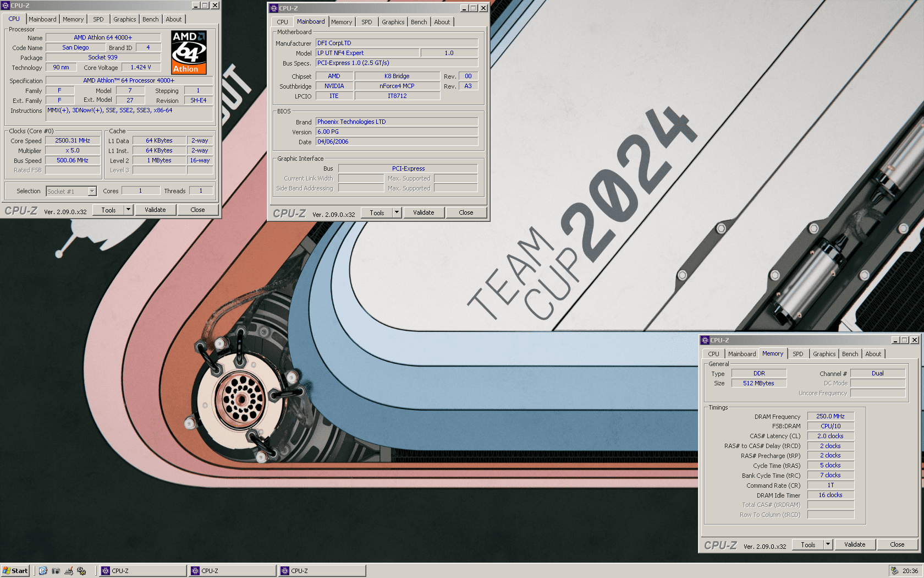Open the Graphics tab in the Memory window

(824, 354)
